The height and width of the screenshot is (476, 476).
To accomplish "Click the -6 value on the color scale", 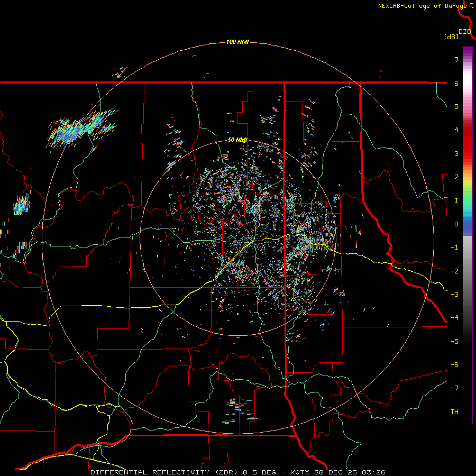I will [454, 365].
